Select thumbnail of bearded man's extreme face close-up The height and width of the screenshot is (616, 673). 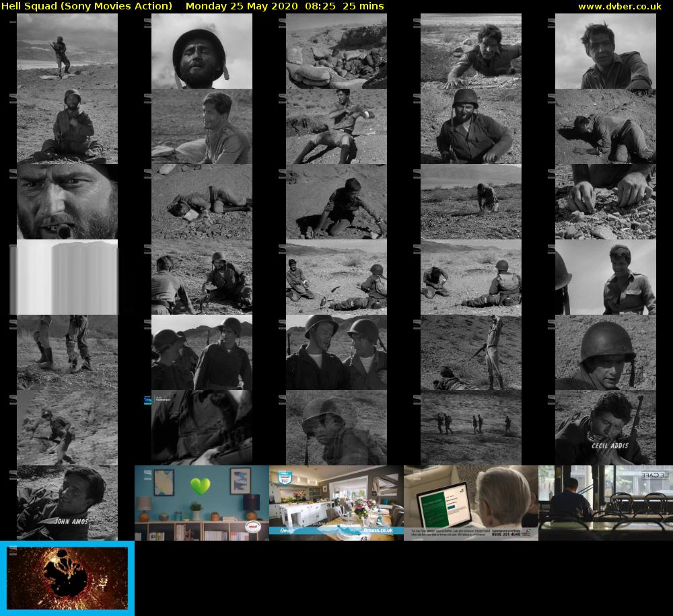tap(67, 202)
